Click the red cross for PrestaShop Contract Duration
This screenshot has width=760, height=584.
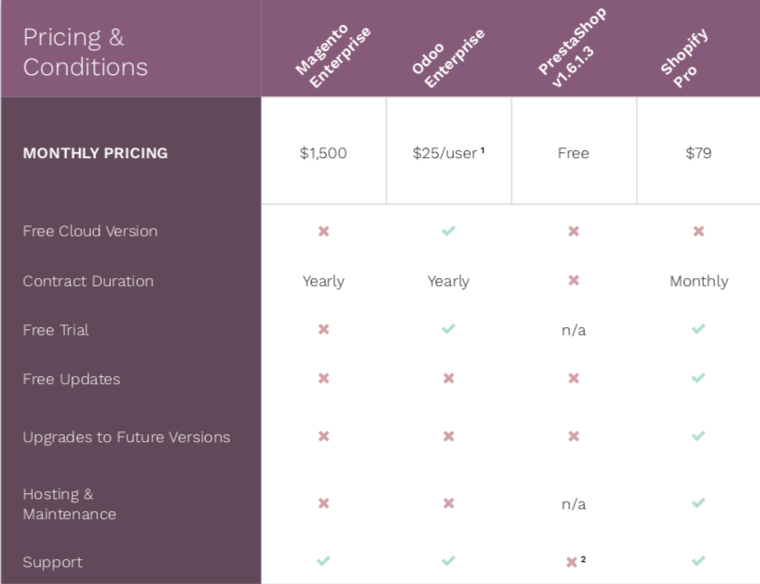click(573, 280)
